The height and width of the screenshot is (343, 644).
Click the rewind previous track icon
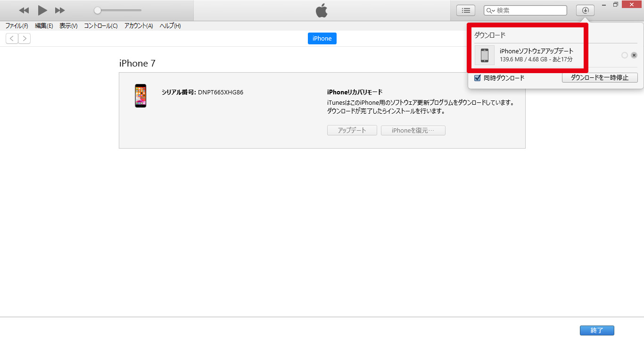(x=24, y=10)
